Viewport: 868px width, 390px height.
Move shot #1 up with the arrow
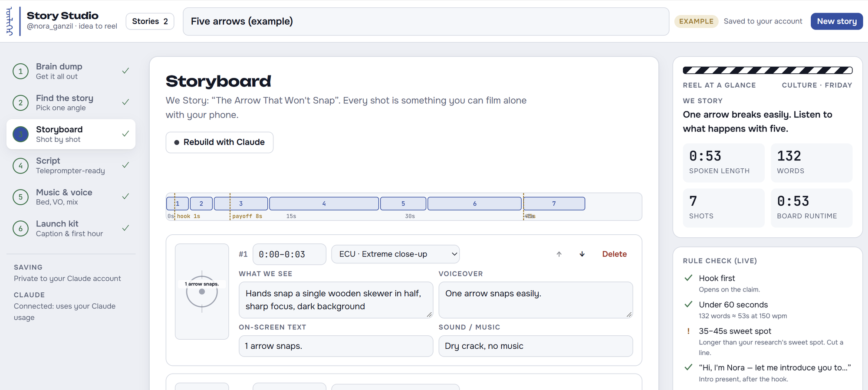click(559, 254)
